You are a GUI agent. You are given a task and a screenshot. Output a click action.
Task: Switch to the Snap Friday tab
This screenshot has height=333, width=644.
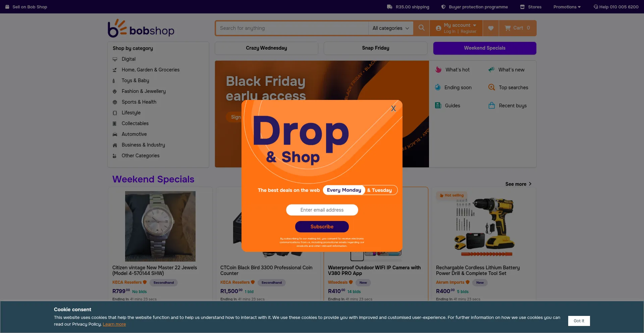376,48
